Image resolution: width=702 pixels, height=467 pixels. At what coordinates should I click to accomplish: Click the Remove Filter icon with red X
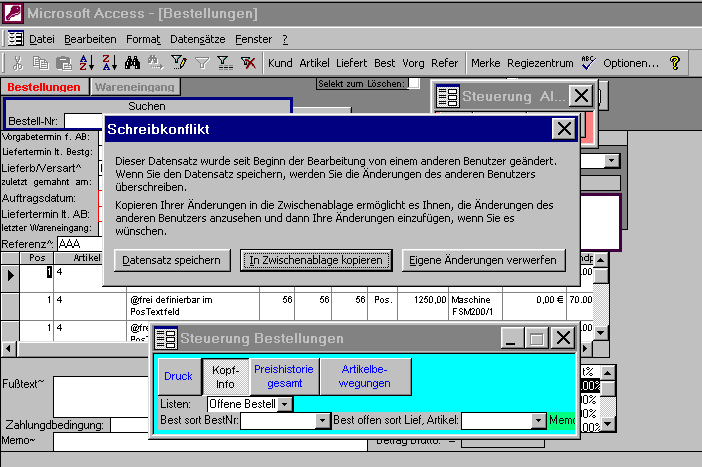coord(249,63)
